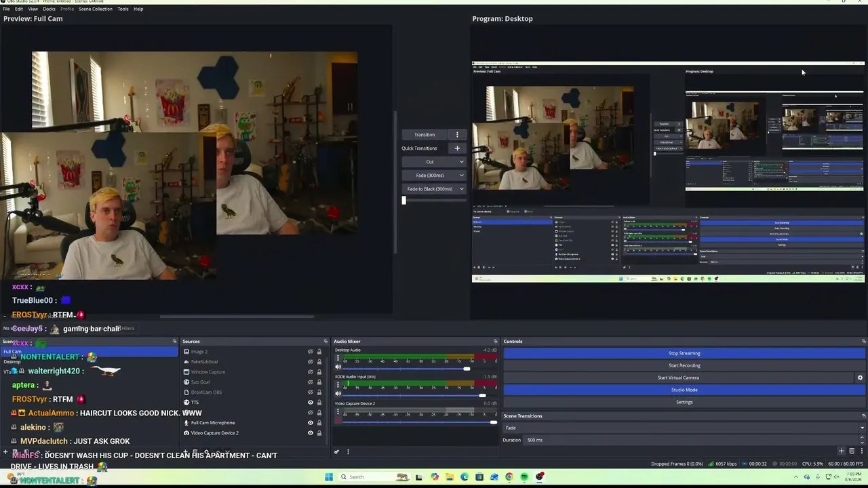Open the Docks menu

pyautogui.click(x=49, y=9)
